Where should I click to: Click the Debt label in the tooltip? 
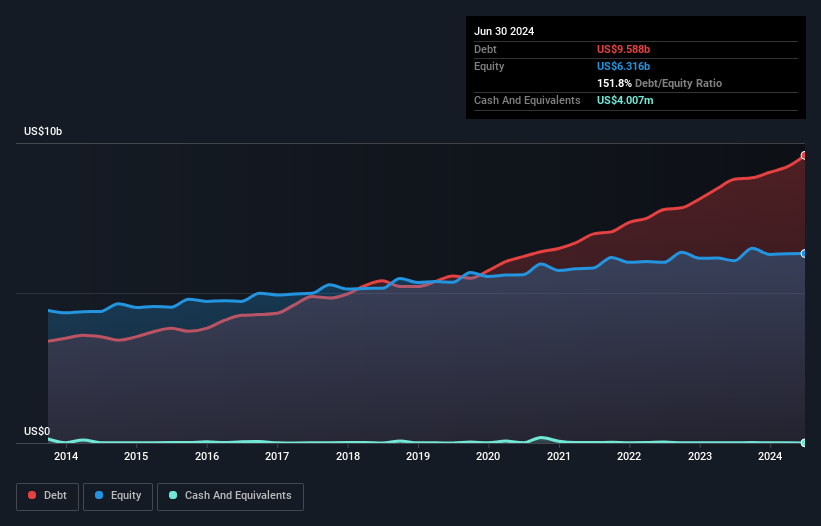click(485, 49)
